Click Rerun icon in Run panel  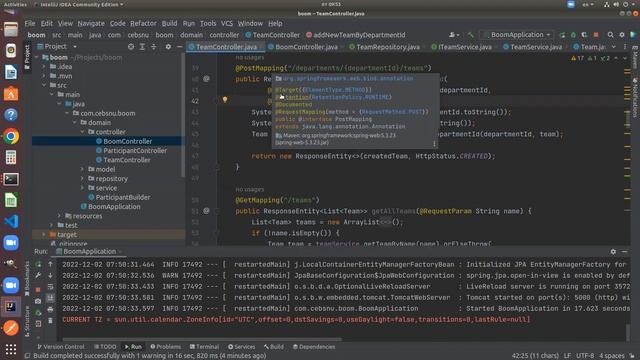(x=38, y=264)
